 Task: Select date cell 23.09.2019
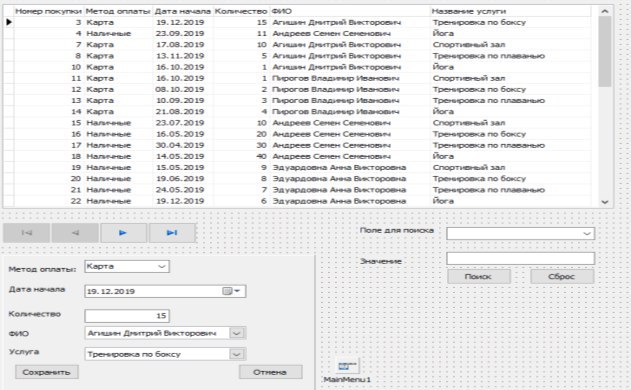tap(180, 33)
